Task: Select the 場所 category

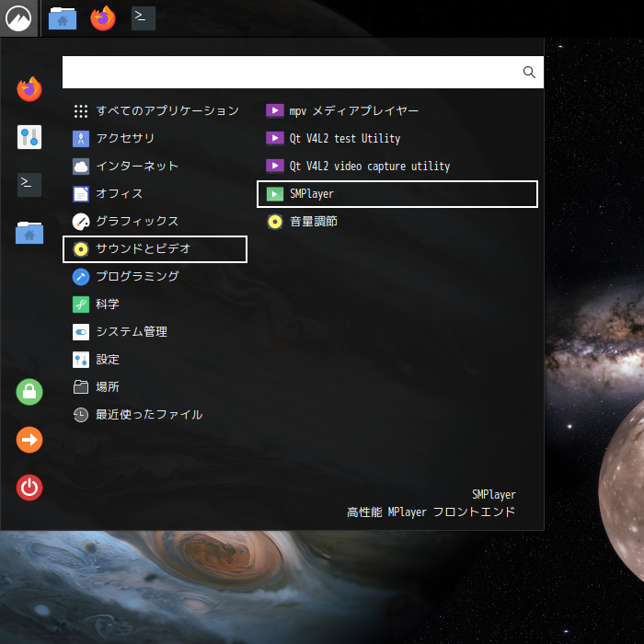Action: click(x=155, y=387)
